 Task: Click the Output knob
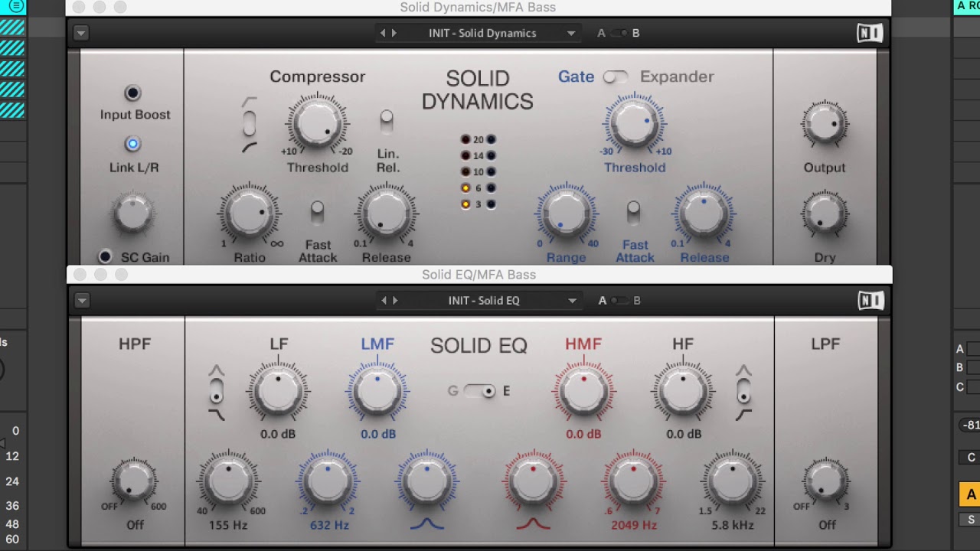click(x=825, y=124)
